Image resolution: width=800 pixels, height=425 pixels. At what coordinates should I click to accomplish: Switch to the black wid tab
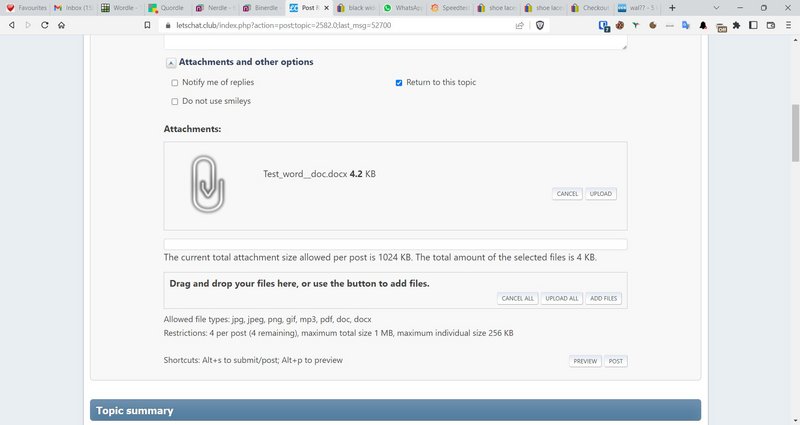(x=356, y=8)
